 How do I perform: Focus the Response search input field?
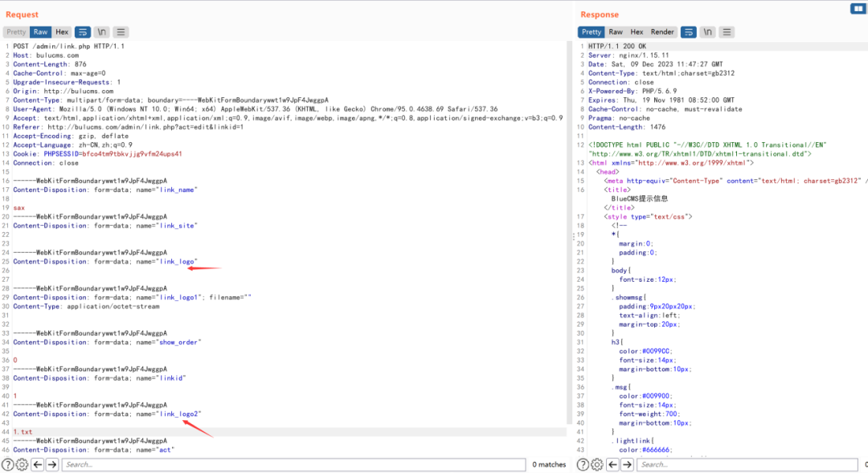click(747, 465)
